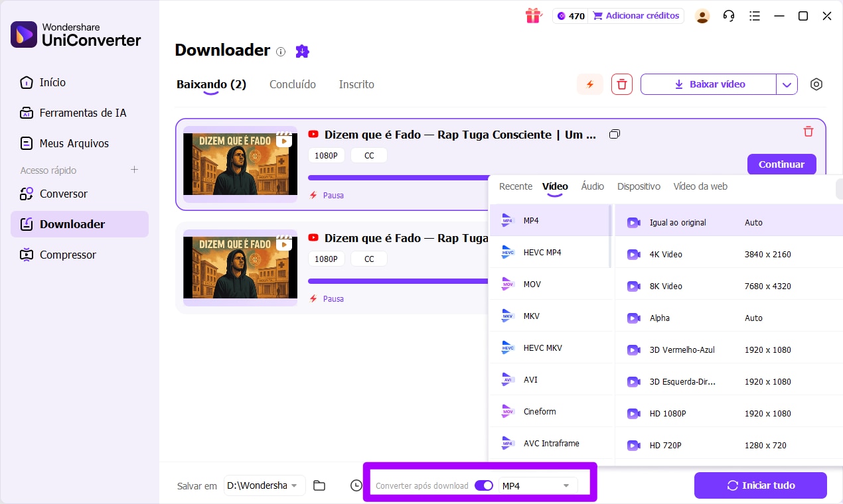Click the Continuar button on first download
The height and width of the screenshot is (504, 843).
(x=781, y=164)
